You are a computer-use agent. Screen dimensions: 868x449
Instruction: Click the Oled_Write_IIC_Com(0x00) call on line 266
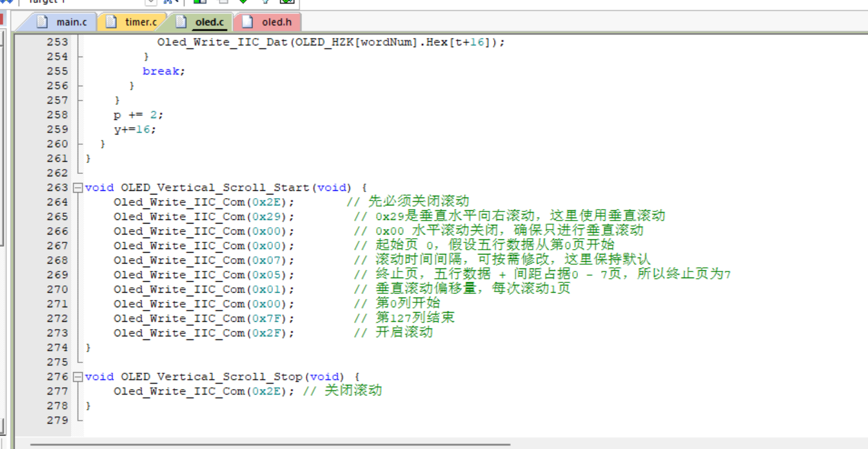(x=204, y=231)
